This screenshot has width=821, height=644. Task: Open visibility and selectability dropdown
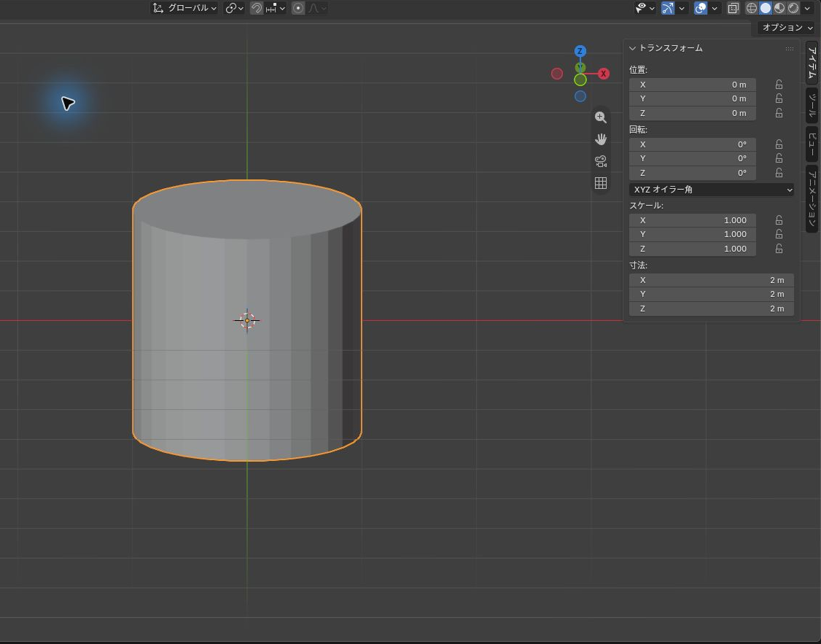coord(645,8)
